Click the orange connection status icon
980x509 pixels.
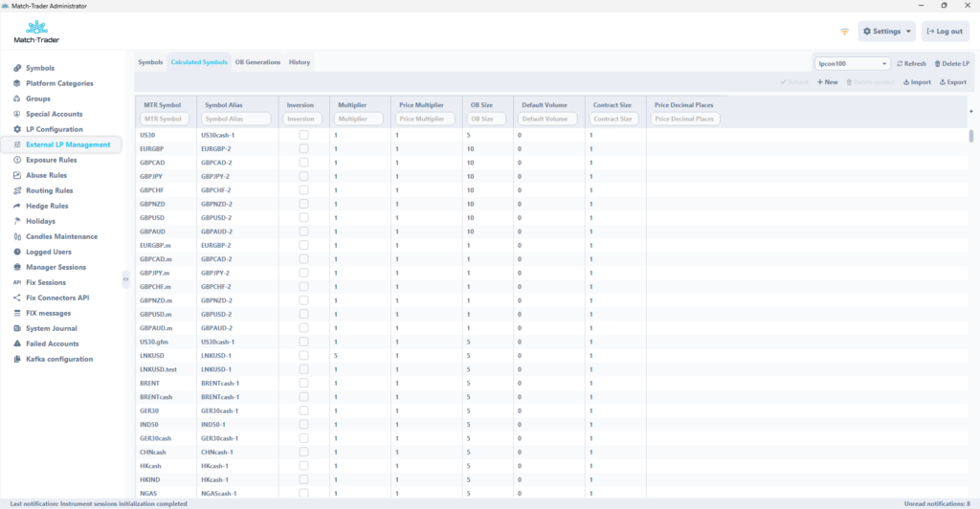[844, 32]
